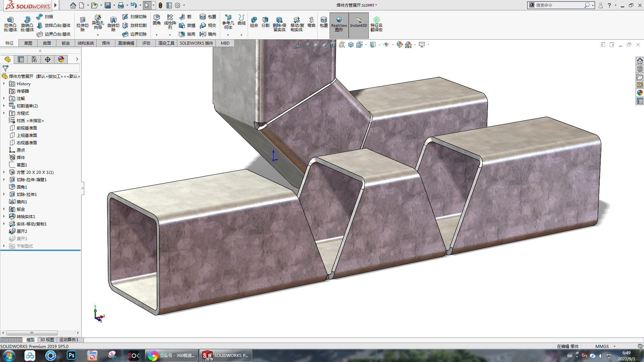Click the Delete/Keep Body (删除/保留实体) tool

[x=279, y=24]
